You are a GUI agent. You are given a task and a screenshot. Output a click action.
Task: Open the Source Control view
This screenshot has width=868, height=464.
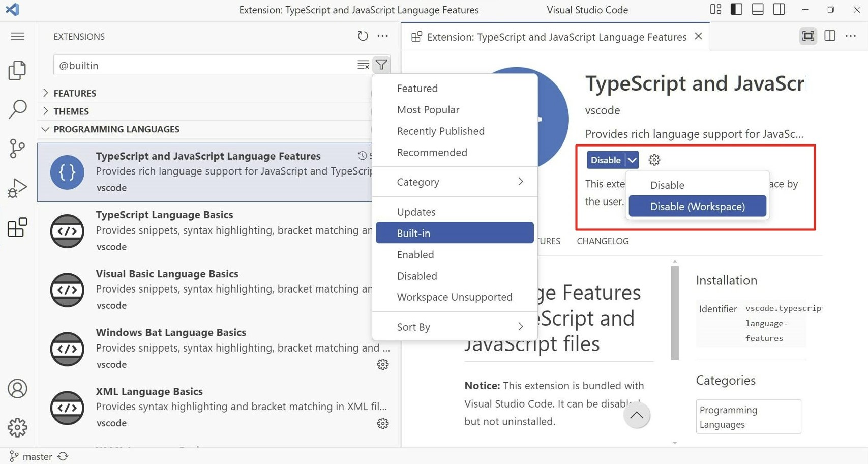17,149
